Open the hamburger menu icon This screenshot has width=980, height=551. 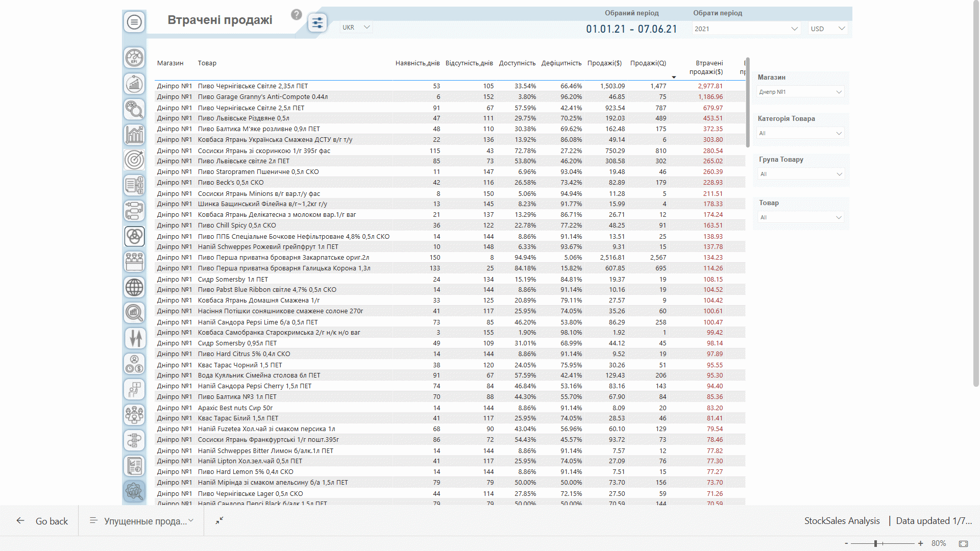(134, 22)
